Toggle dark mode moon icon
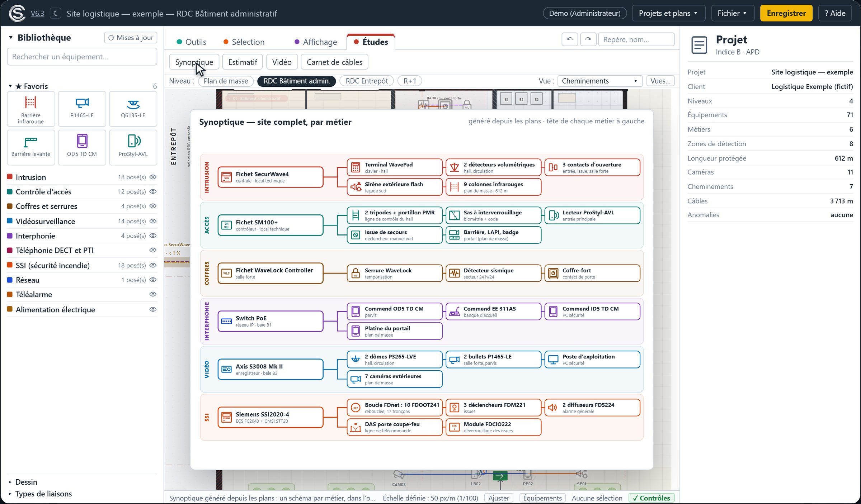 click(55, 13)
